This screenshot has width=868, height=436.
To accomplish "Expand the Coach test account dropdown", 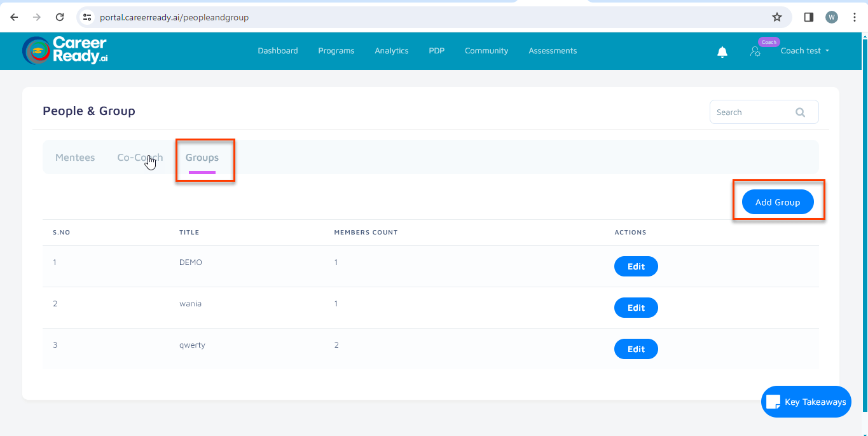I will (804, 51).
